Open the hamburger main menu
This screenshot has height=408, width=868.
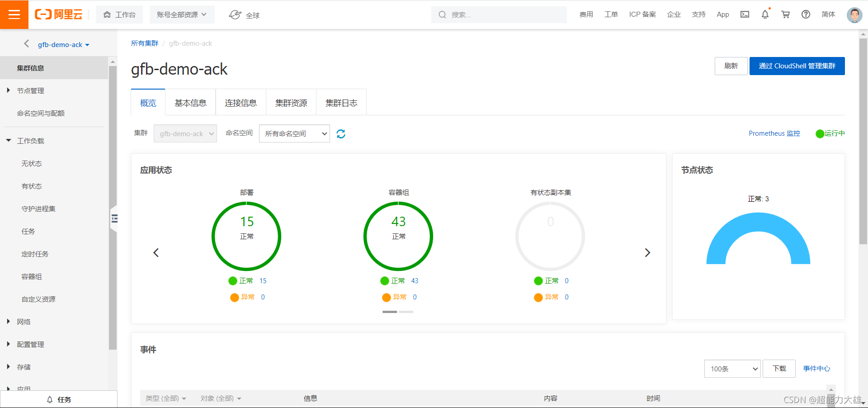point(14,14)
